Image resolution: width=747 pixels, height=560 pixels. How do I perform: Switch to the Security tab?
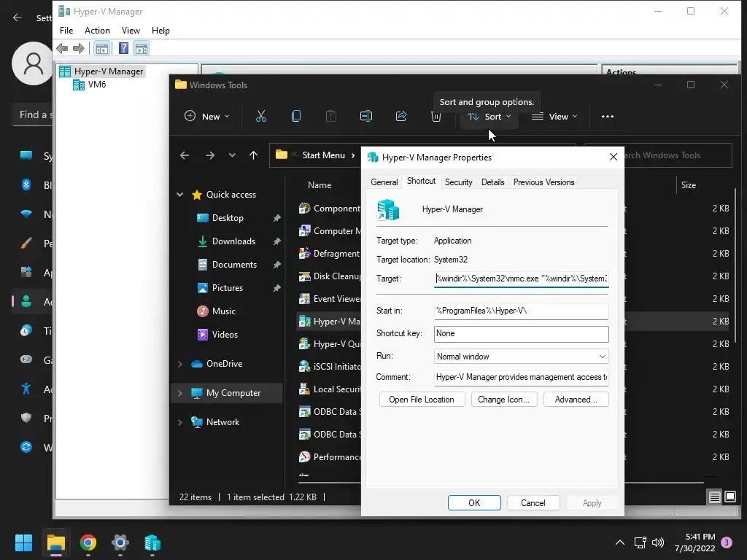click(x=458, y=182)
